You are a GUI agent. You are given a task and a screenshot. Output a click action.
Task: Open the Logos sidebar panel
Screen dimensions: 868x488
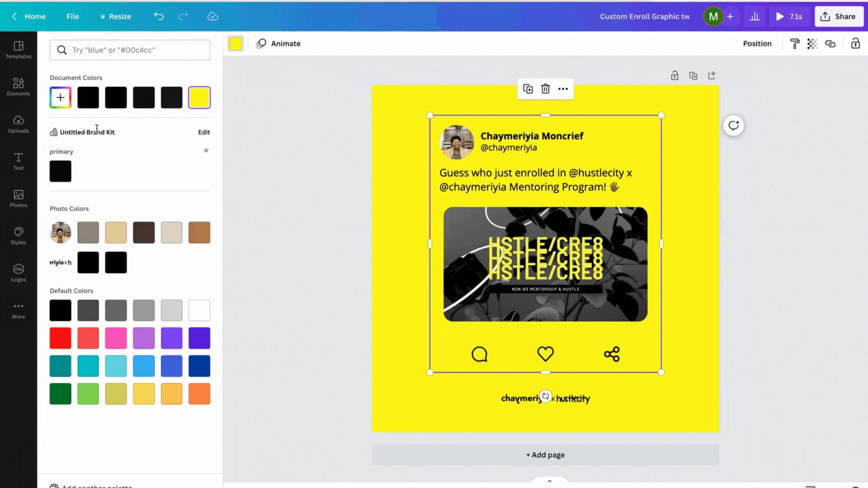coord(18,273)
